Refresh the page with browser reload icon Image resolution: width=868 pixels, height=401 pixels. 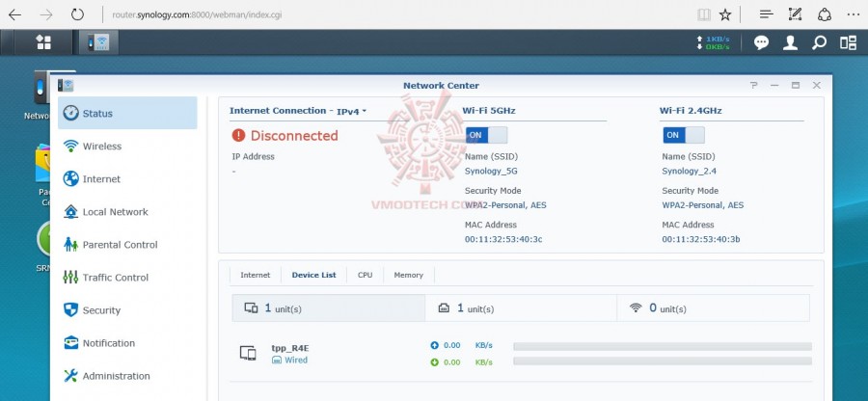(77, 14)
